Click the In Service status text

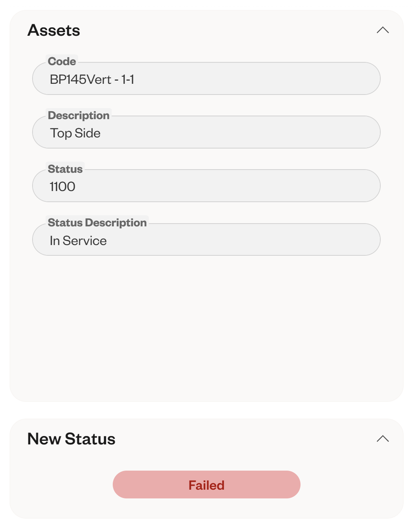coord(78,241)
